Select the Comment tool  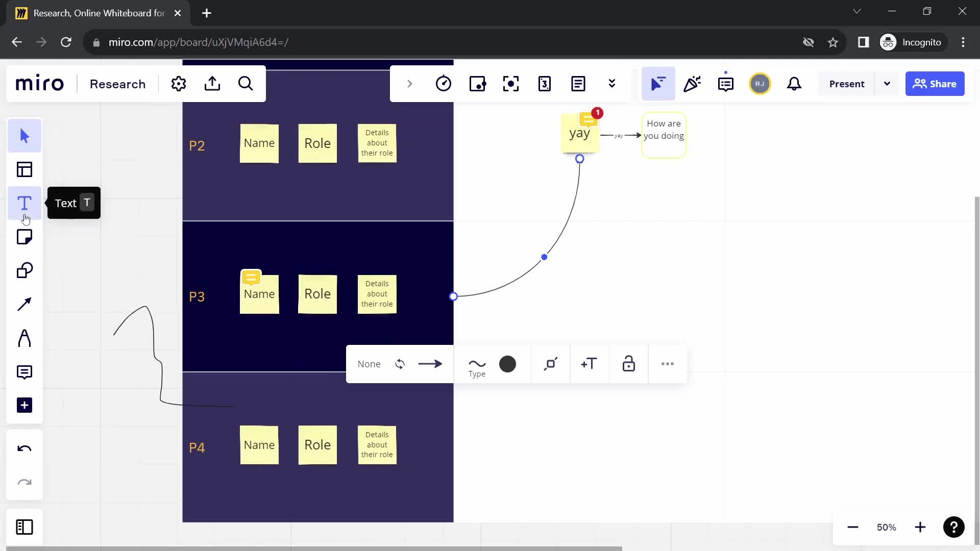(25, 372)
